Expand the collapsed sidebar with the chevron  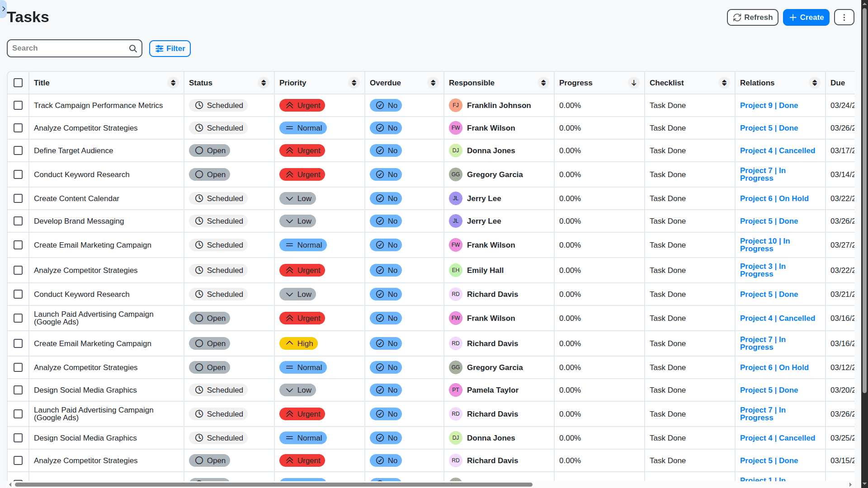(x=4, y=9)
